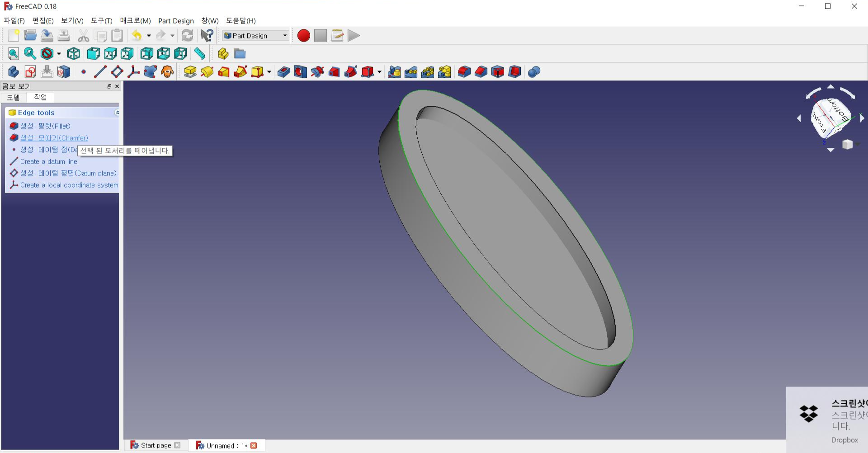This screenshot has width=868, height=453.
Task: Open the macro editor notepad icon
Action: 337,35
